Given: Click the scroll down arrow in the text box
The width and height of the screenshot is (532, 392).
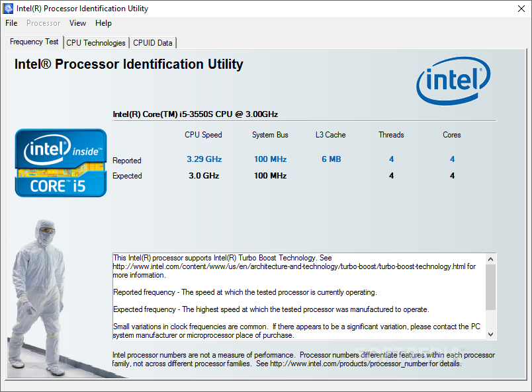Looking at the screenshot, I should coord(490,334).
